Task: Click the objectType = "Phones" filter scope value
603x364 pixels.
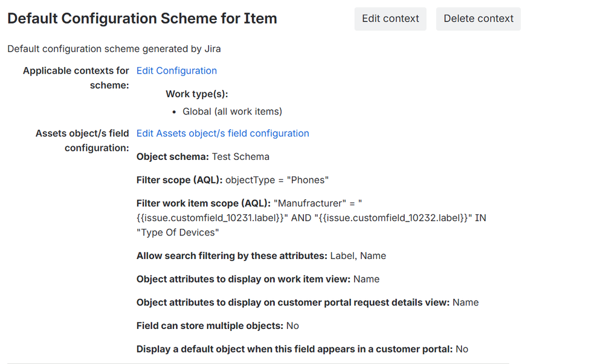Action: pyautogui.click(x=276, y=180)
